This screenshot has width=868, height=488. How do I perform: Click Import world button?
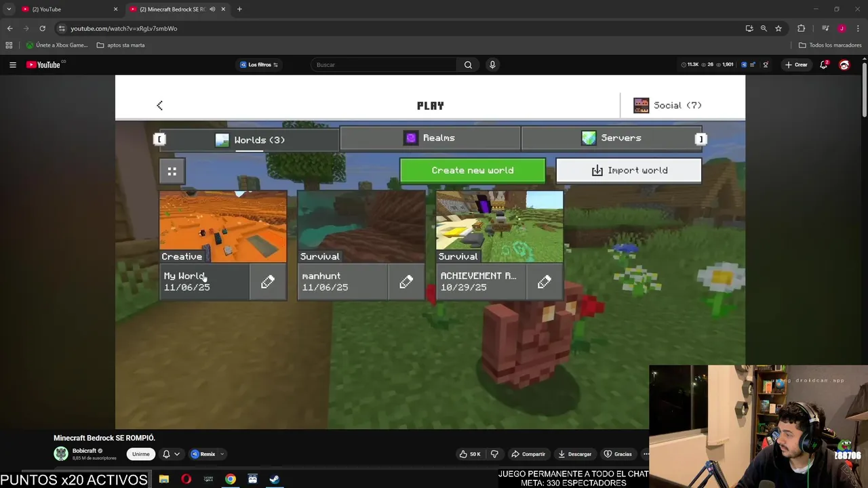tap(629, 170)
